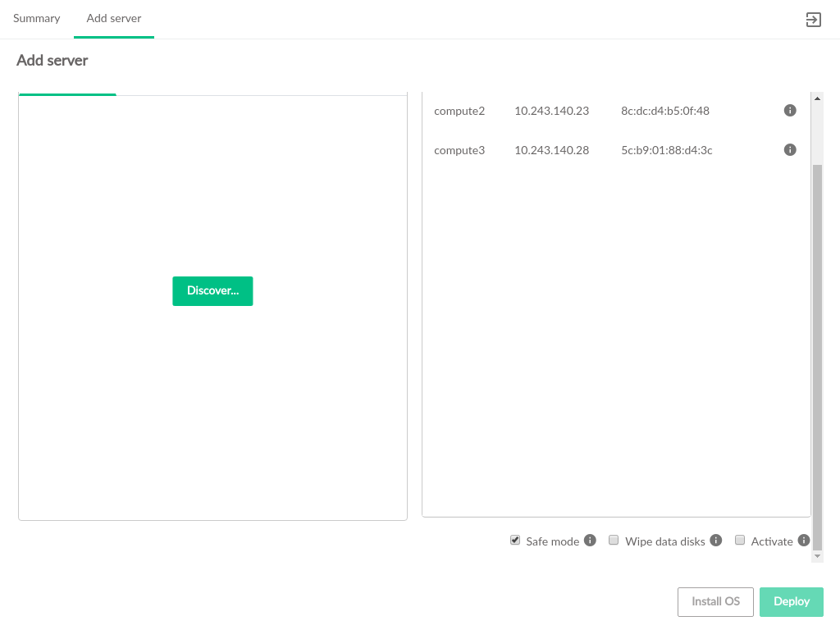
Task: Click the logout icon at top right
Action: (813, 20)
